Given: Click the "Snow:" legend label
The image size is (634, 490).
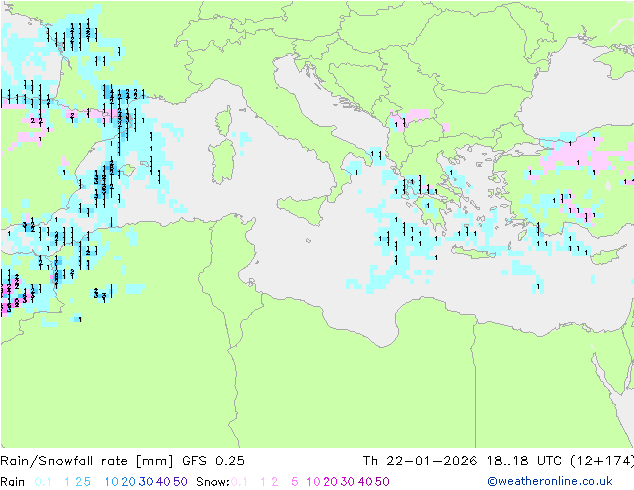Looking at the screenshot, I should point(213,482).
